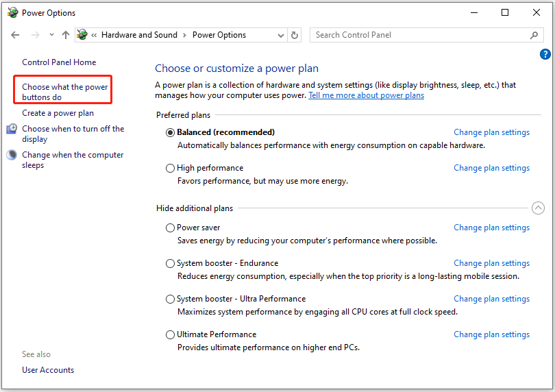Viewport: 555px width, 392px height.
Task: Click the display timer icon in sidebar
Action: 12,129
